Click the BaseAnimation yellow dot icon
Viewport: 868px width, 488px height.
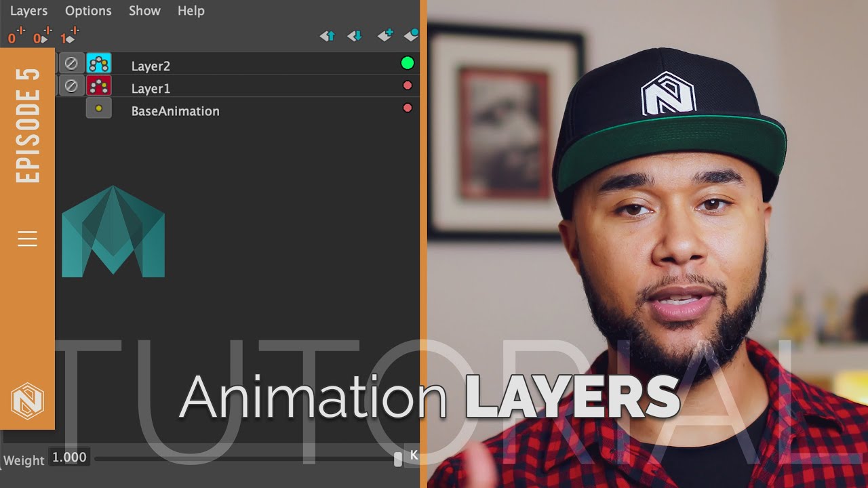98,107
